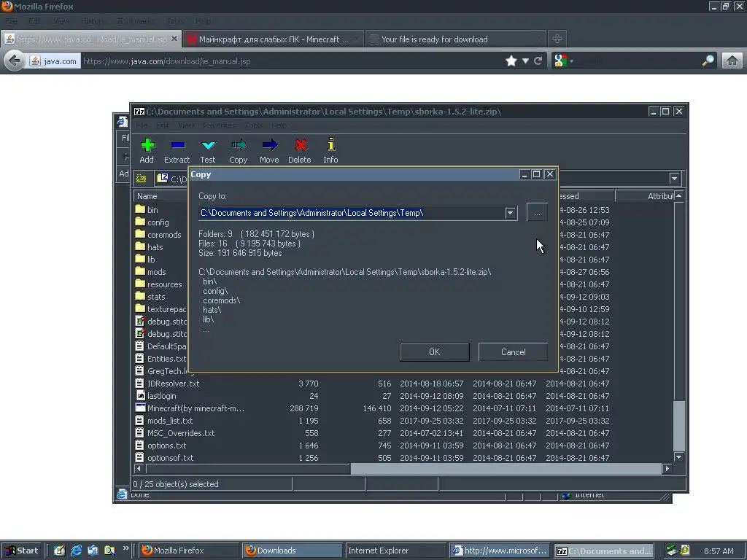Select the IDResolver.txt file row
The image size is (747, 560).
(x=403, y=384)
